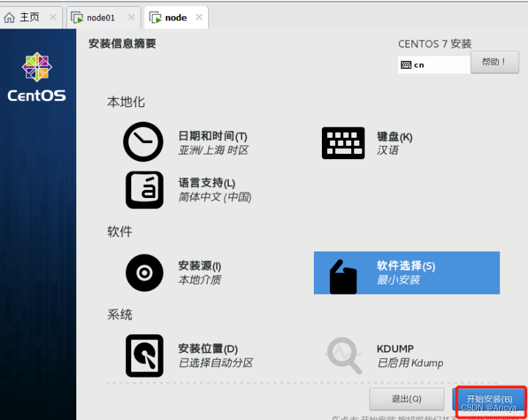Open 安装源(I) settings
Screen dimensions: 528x420
coord(199,266)
